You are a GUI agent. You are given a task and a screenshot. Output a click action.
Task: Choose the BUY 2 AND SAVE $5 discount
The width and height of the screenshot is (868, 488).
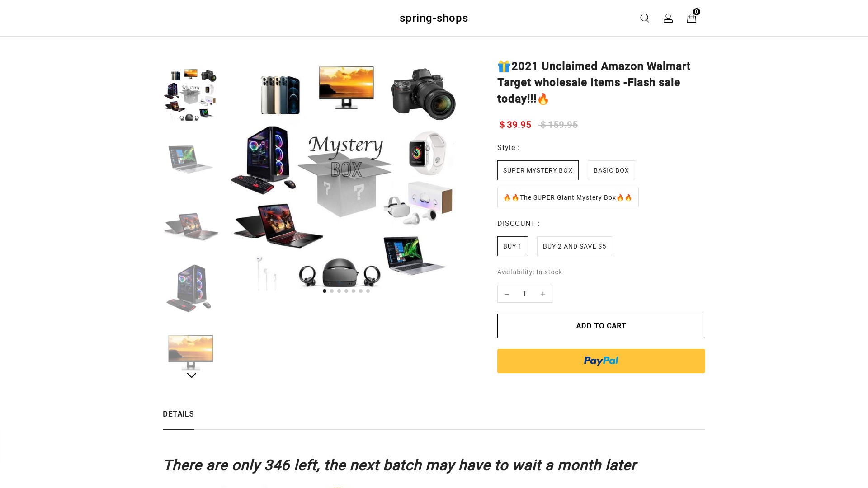[574, 246]
